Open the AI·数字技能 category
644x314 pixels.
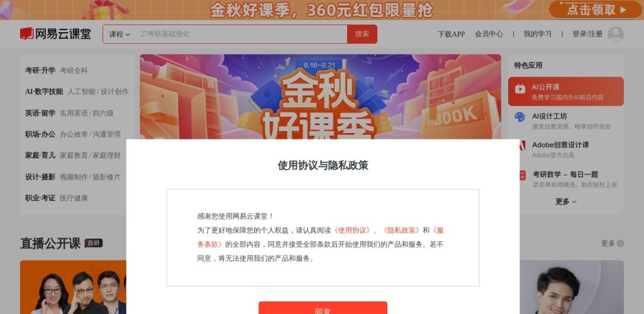pyautogui.click(x=44, y=92)
